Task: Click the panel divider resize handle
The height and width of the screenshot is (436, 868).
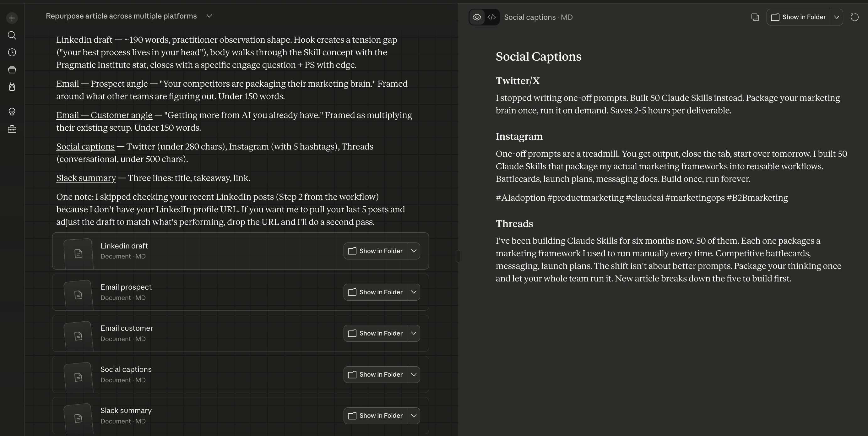Action: click(x=458, y=256)
